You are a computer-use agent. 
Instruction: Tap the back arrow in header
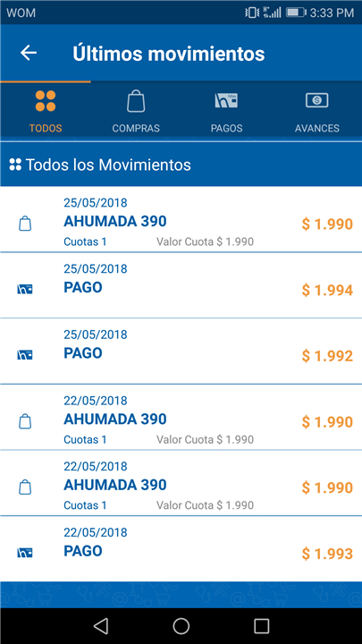click(x=29, y=53)
